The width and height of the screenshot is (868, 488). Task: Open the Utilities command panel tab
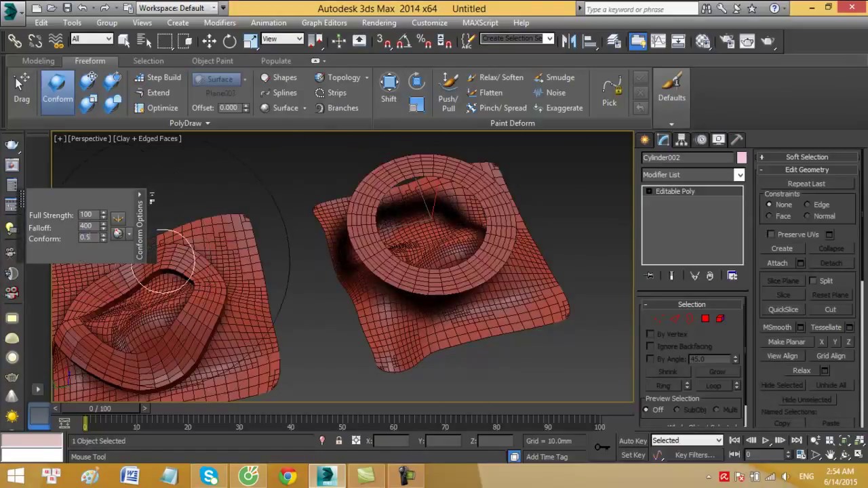point(736,140)
